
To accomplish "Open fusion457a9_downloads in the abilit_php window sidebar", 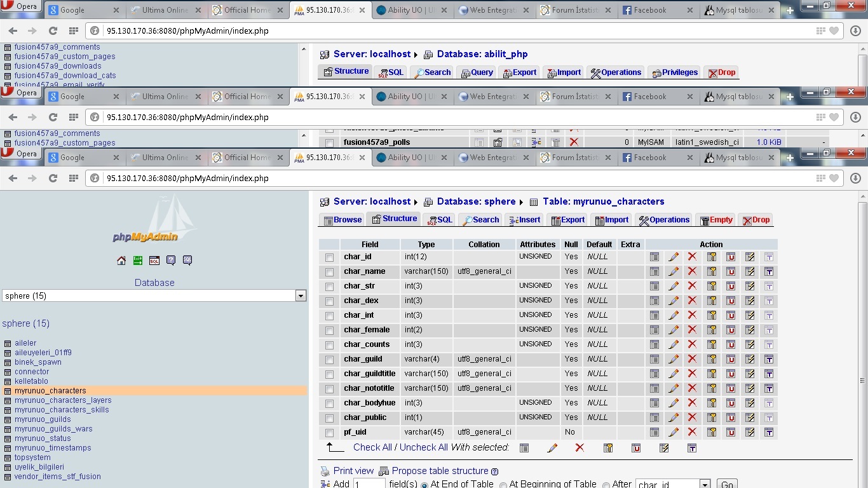I will (x=58, y=66).
